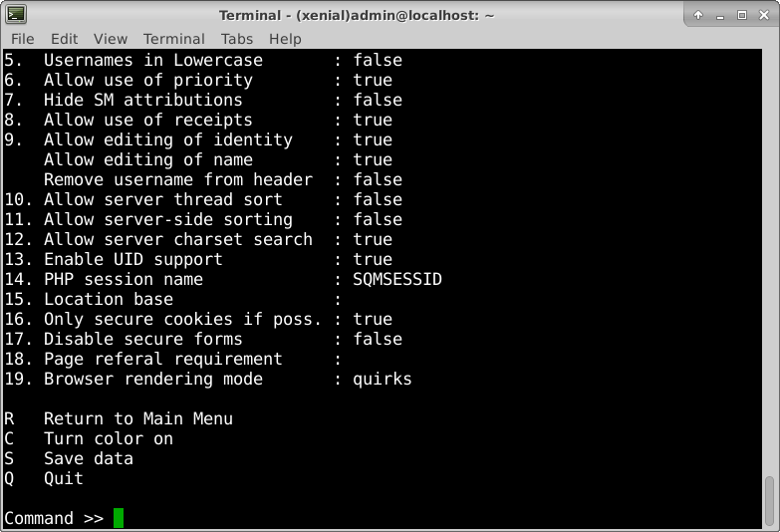This screenshot has width=780, height=532.
Task: Click the 'Turn color on' option text
Action: pyautogui.click(x=108, y=438)
